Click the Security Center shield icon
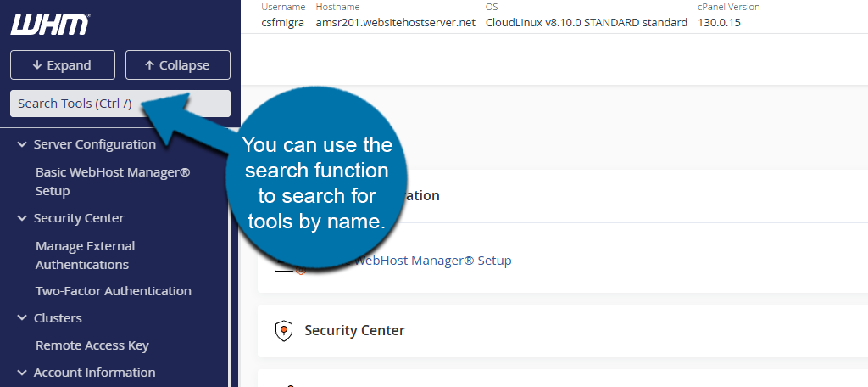Screen dimensions: 868x387 [284, 330]
